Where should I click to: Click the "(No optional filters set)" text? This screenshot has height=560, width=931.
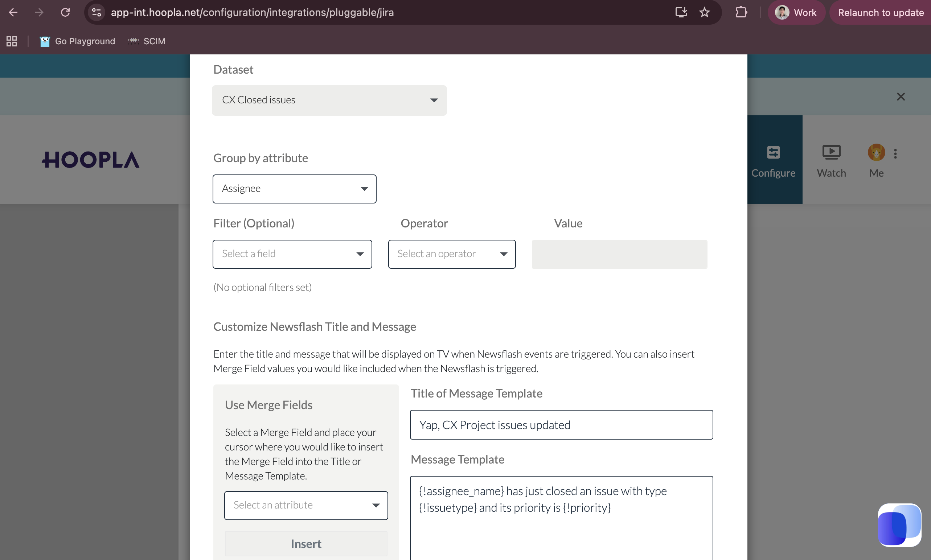pyautogui.click(x=262, y=287)
